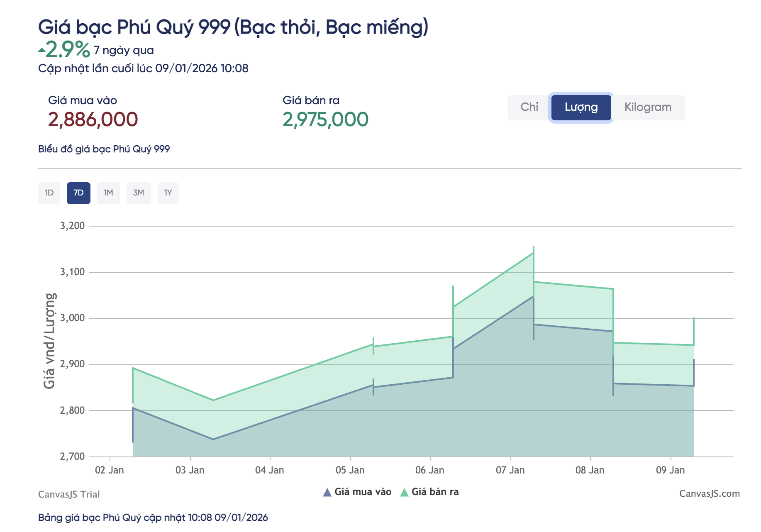Switch unit to Kilogram

pos(648,107)
